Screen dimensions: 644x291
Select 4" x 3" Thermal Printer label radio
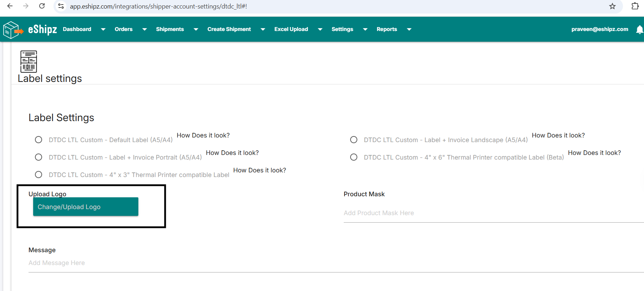tap(39, 175)
